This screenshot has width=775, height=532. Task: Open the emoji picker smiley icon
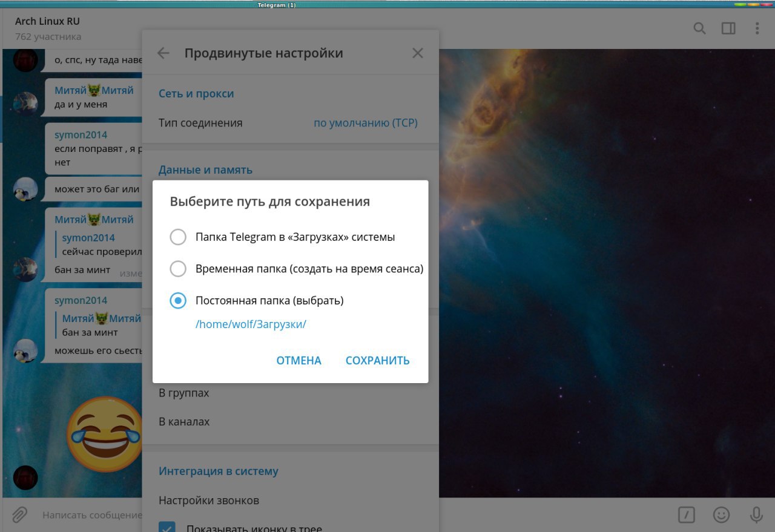pyautogui.click(x=721, y=515)
